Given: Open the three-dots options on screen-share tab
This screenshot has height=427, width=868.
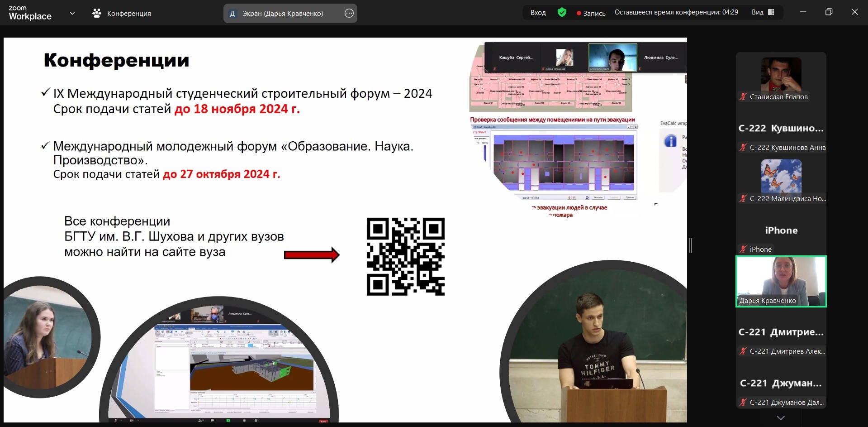Looking at the screenshot, I should coord(349,14).
